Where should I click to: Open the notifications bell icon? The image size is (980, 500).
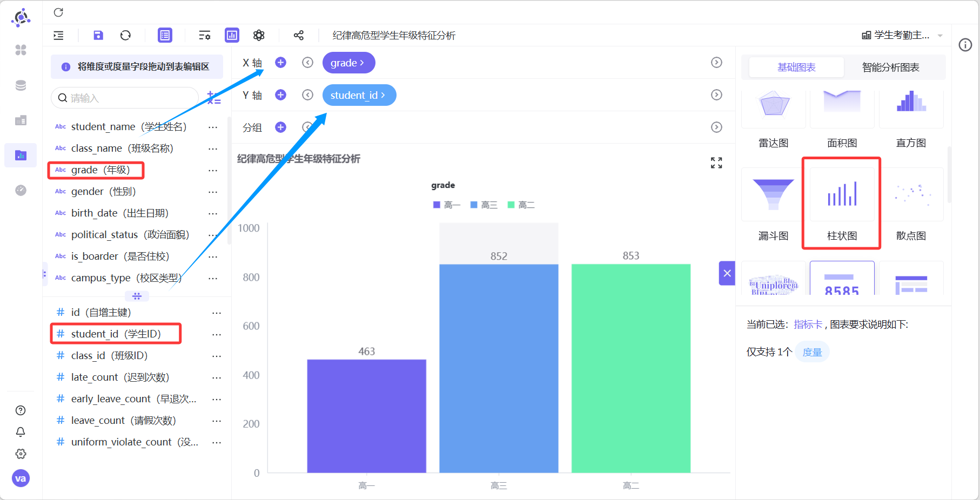[x=21, y=432]
